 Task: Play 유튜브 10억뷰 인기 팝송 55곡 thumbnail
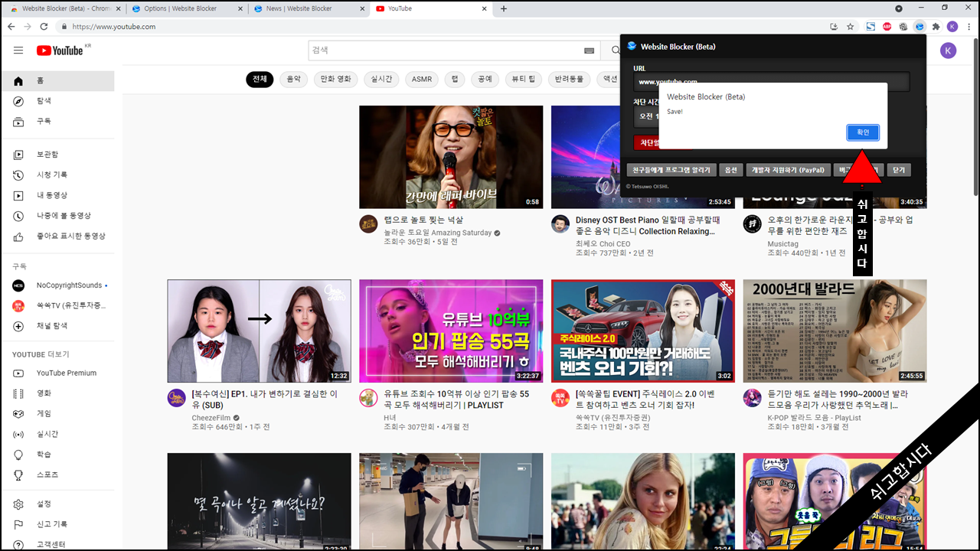pos(451,331)
